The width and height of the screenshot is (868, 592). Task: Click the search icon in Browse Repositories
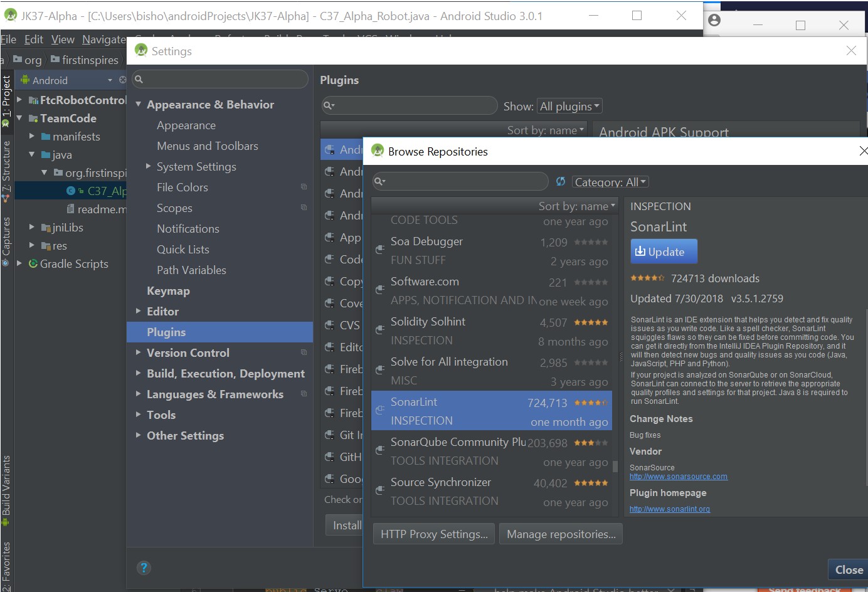379,182
